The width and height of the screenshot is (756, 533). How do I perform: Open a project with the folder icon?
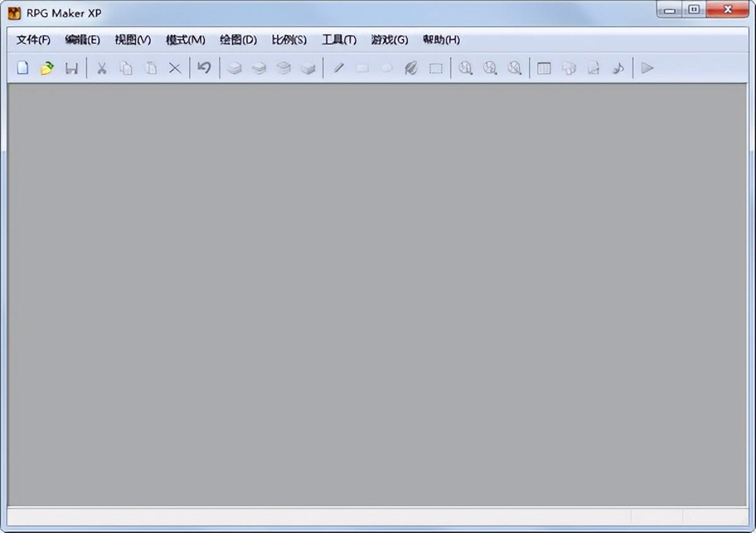(x=47, y=68)
